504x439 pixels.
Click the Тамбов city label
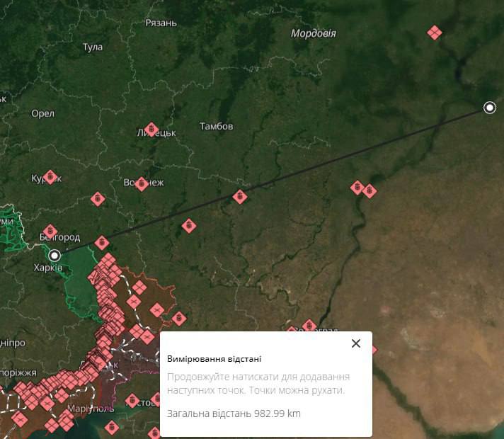(x=216, y=126)
